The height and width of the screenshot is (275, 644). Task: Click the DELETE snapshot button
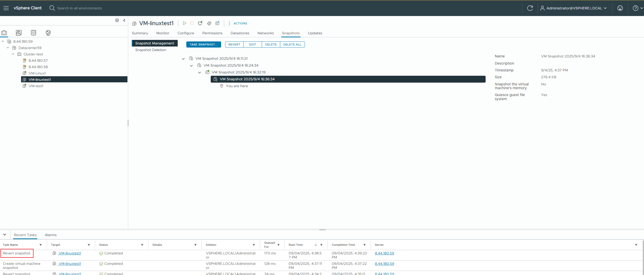tap(271, 44)
